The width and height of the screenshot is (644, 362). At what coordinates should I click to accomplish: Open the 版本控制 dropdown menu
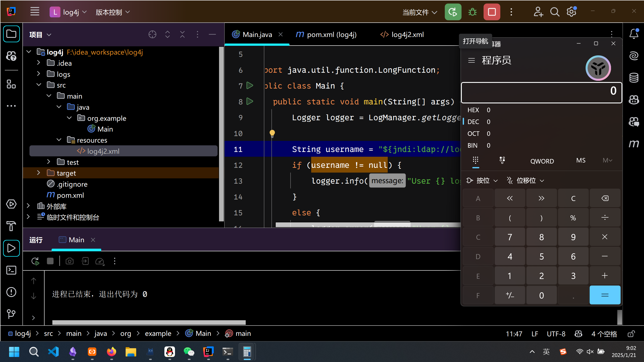click(113, 12)
